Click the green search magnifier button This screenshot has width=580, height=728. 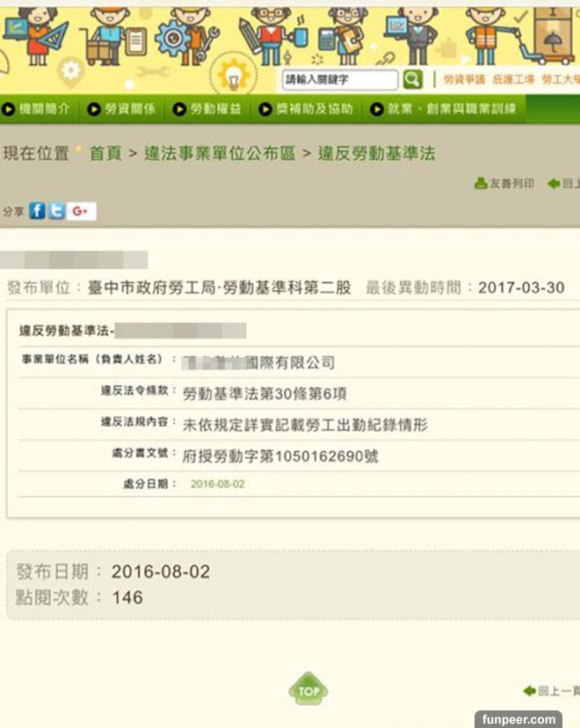(412, 80)
